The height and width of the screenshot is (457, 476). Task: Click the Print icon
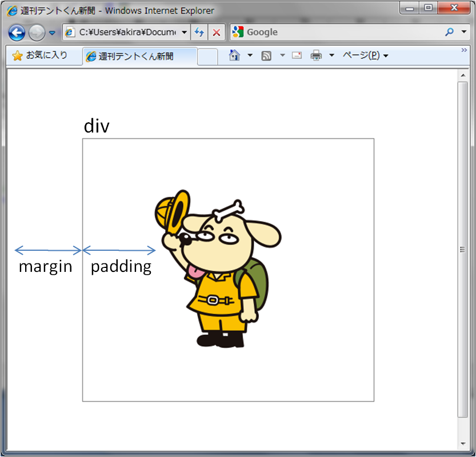click(316, 55)
